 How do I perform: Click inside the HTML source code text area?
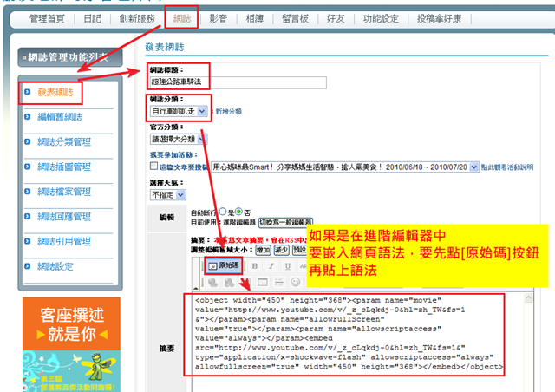tap(357, 342)
